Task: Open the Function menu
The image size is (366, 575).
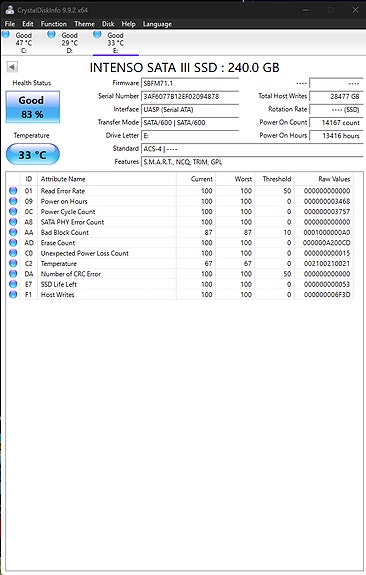Action: [54, 24]
